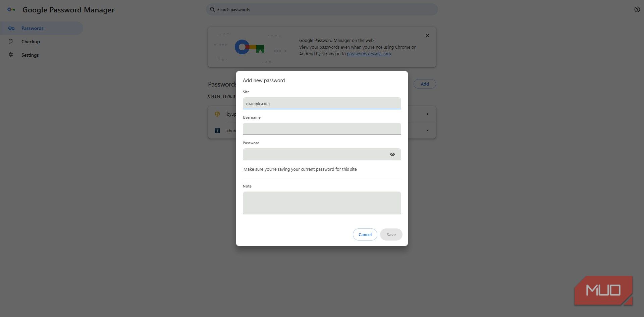
Task: Click the chur entry site favicon
Action: (x=217, y=130)
